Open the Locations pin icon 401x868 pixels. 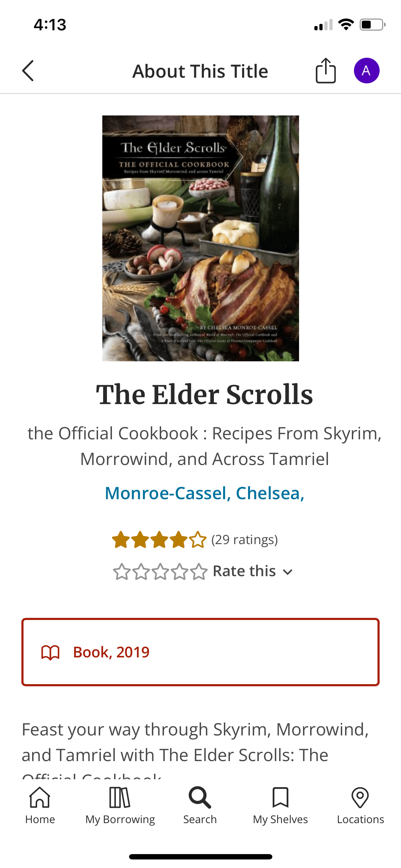click(360, 797)
